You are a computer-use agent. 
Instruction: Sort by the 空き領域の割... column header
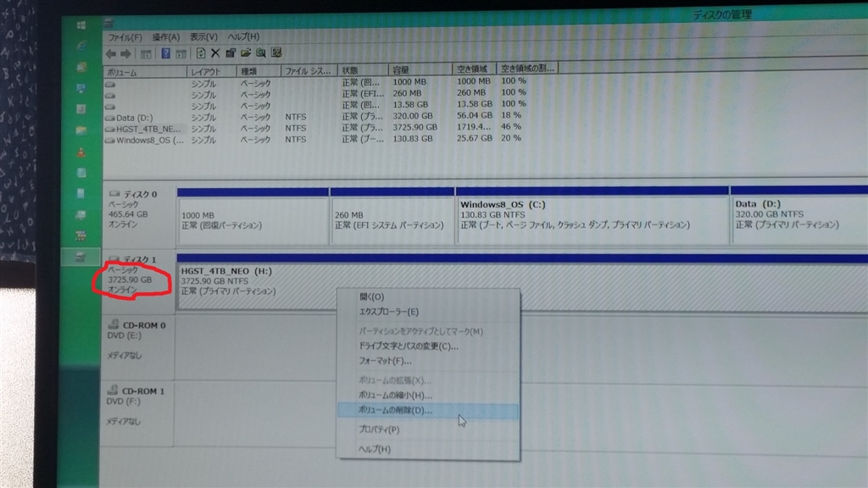pos(527,68)
